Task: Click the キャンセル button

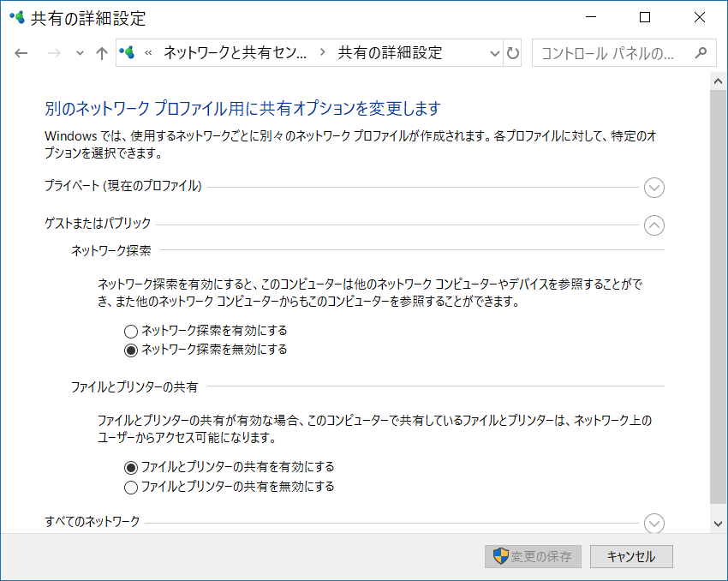Action: [x=631, y=556]
